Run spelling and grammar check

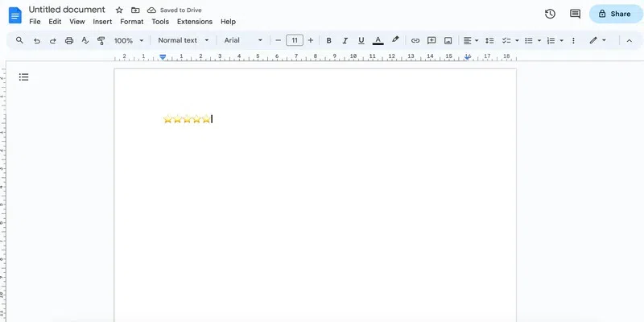85,40
